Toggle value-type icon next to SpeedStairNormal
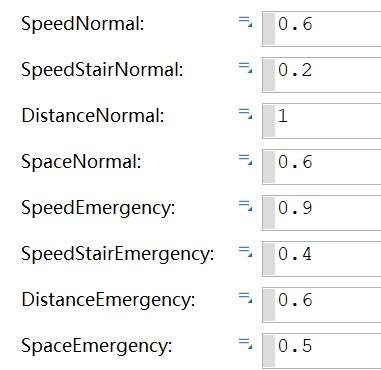 (245, 68)
